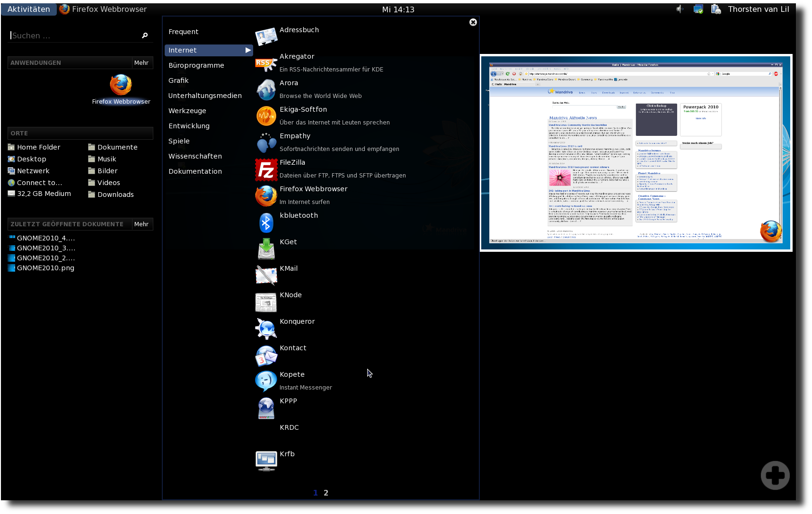
Task: Go to page 2 of applications
Action: pos(326,493)
